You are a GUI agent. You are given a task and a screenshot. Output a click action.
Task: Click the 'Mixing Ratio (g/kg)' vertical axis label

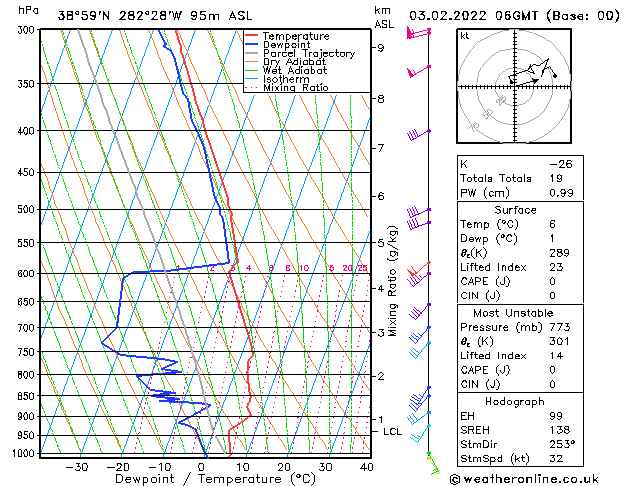tap(393, 281)
